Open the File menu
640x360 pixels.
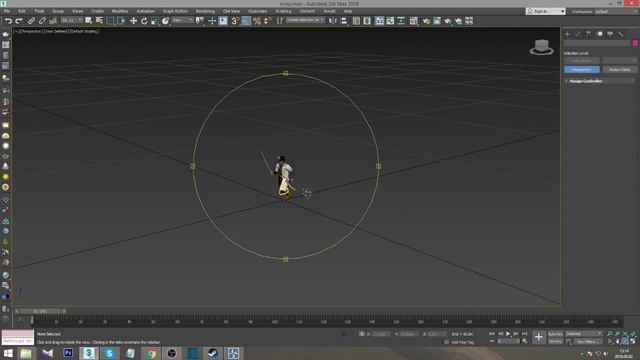[7, 11]
